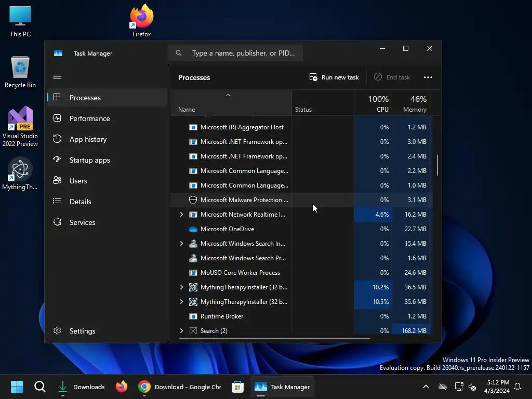
Task: Open Downloads window from the taskbar
Action: (x=82, y=387)
